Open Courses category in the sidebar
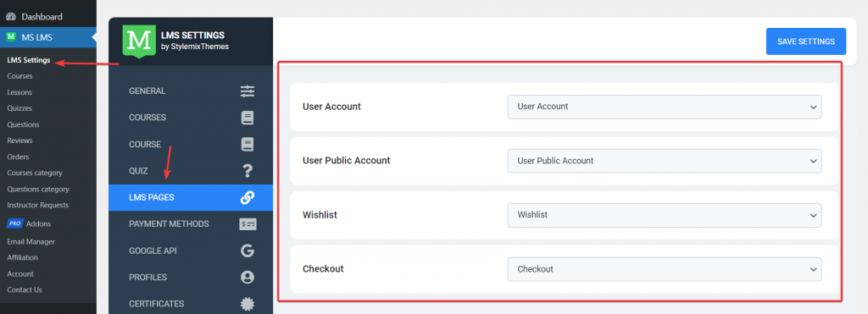868x314 pixels. pyautogui.click(x=35, y=173)
